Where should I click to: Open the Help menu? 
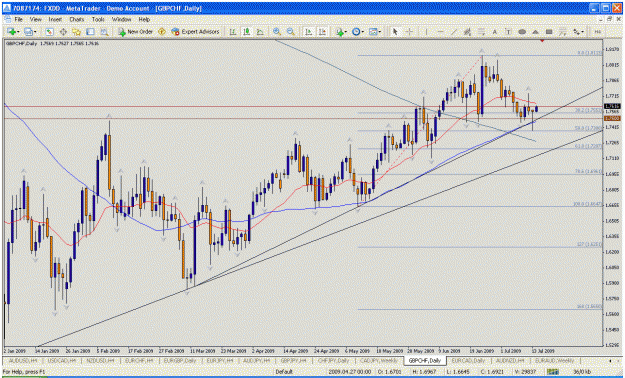click(144, 19)
